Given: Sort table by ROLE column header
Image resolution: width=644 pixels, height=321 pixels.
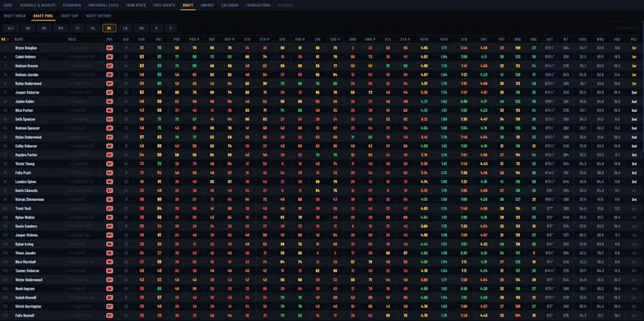Looking at the screenshot, I should pos(72,40).
